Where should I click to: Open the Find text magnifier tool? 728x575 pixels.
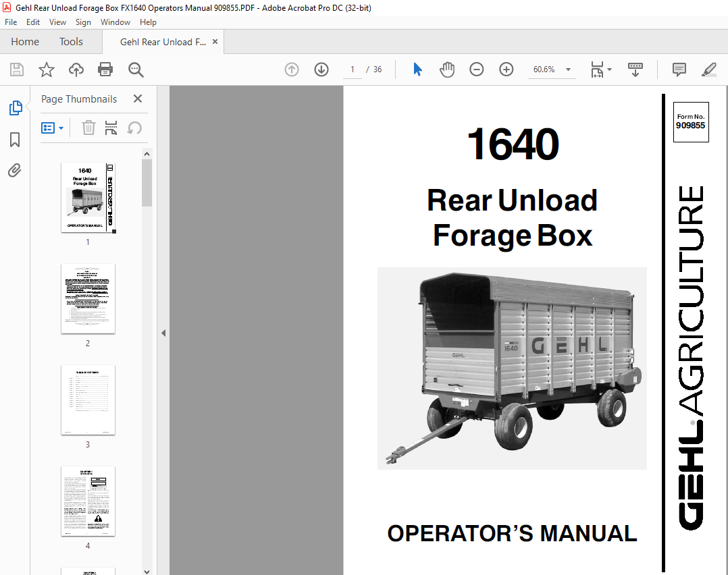[x=136, y=70]
